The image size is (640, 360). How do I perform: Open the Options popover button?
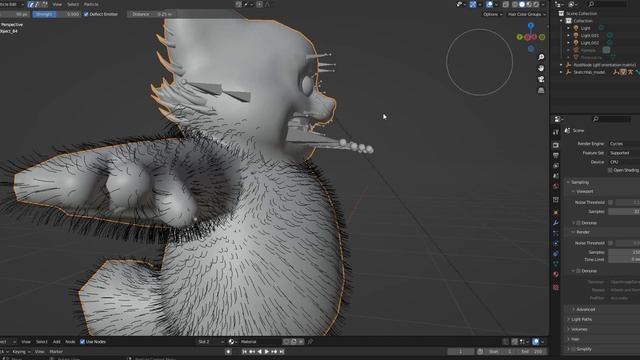(x=492, y=14)
